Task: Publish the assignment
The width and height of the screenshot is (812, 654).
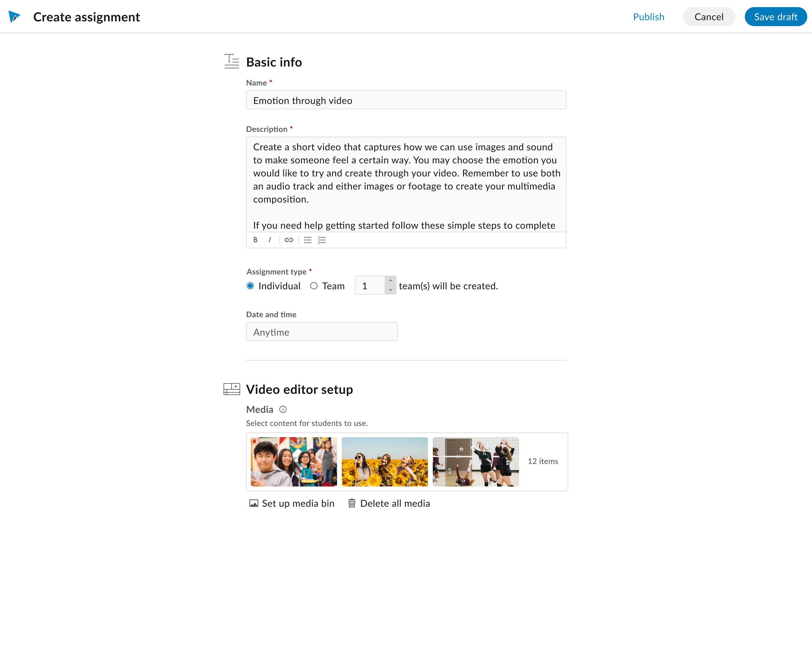Action: pyautogui.click(x=649, y=17)
